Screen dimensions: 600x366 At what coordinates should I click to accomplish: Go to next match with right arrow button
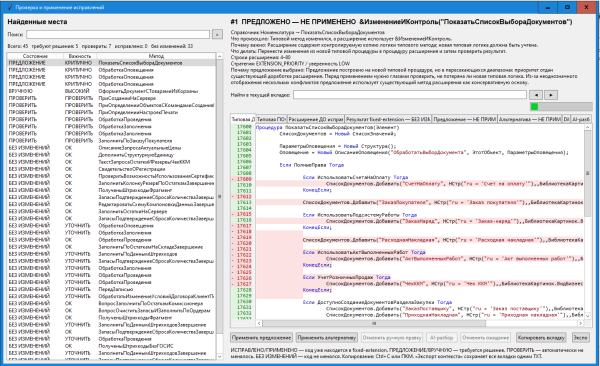click(x=551, y=95)
